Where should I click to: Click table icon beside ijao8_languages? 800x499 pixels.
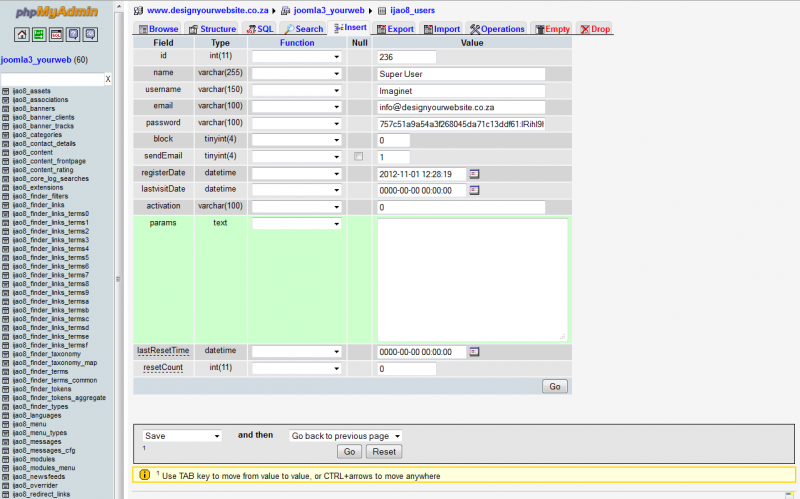[6, 415]
